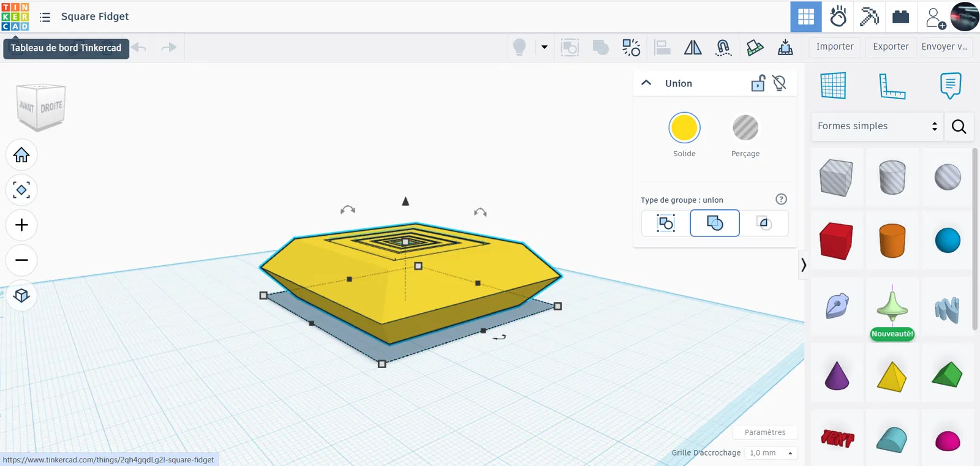Click the black height cone handle

[405, 201]
